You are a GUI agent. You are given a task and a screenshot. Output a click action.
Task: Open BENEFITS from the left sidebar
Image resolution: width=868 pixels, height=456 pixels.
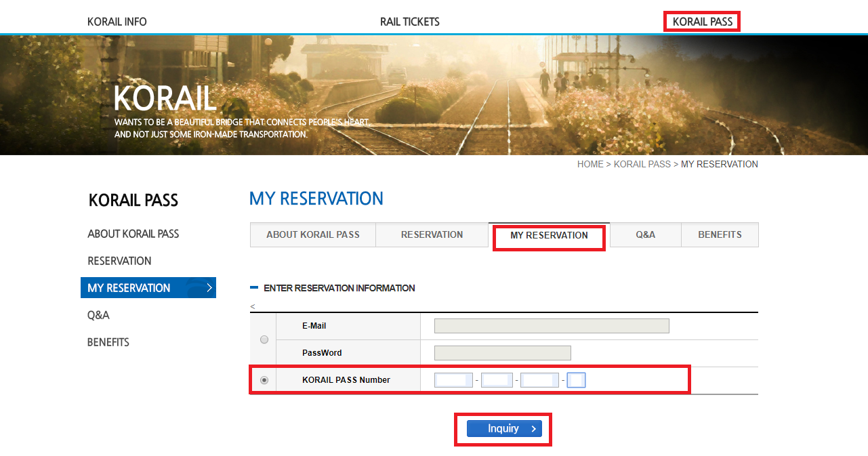pyautogui.click(x=108, y=342)
